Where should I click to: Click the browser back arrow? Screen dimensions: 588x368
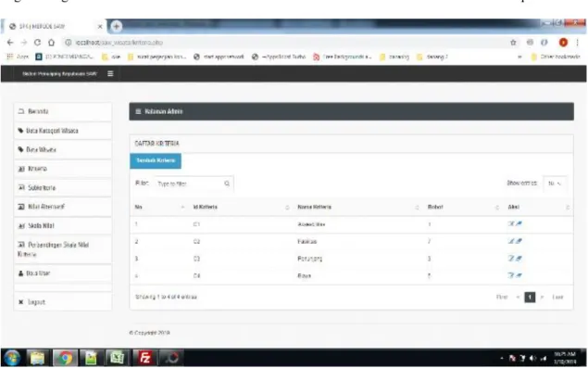[10, 43]
